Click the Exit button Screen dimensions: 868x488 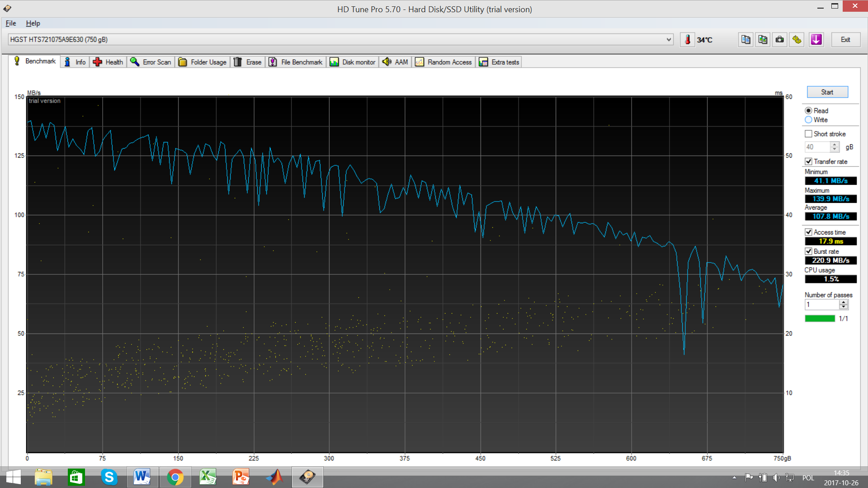(845, 40)
